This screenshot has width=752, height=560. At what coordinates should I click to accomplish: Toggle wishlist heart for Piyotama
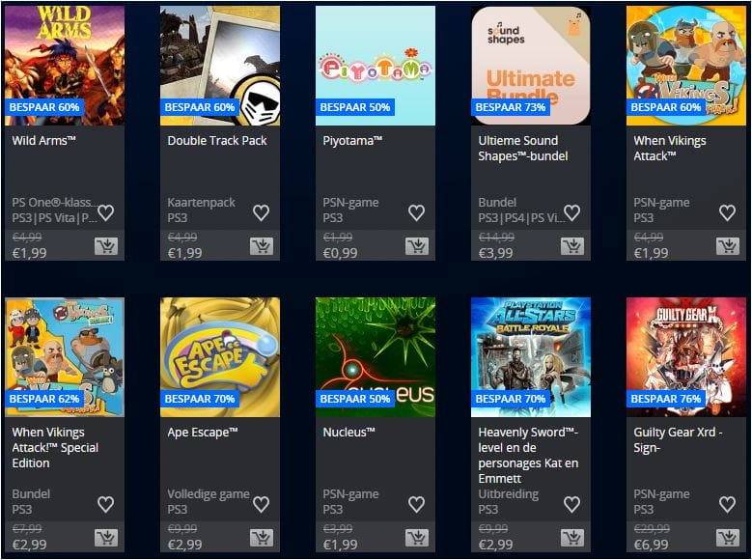coord(416,212)
